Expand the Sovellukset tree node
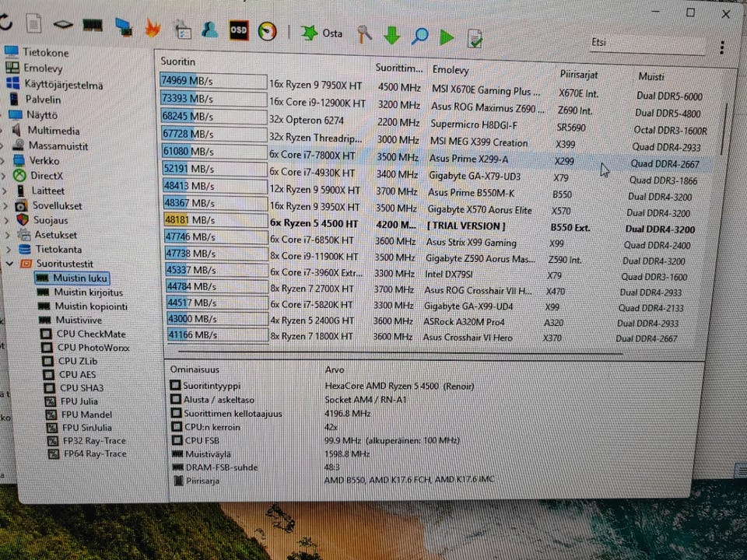The image size is (747, 560). point(5,205)
